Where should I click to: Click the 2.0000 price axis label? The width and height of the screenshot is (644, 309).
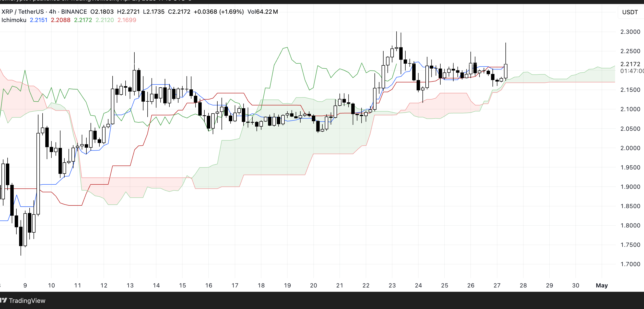[x=630, y=148]
